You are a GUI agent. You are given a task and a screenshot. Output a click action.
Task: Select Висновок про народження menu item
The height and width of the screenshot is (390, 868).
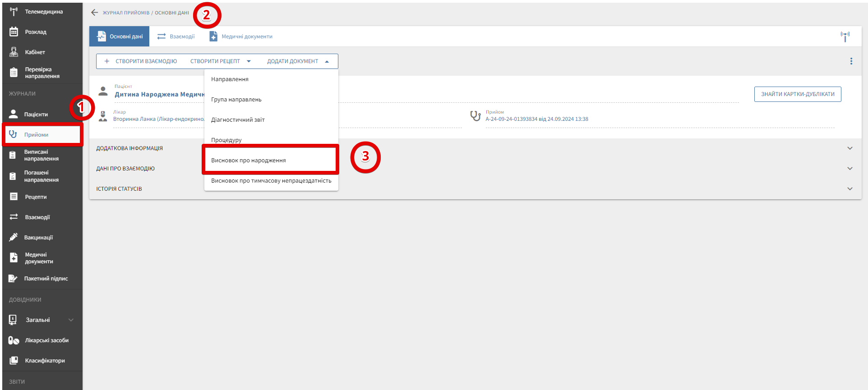coord(249,161)
